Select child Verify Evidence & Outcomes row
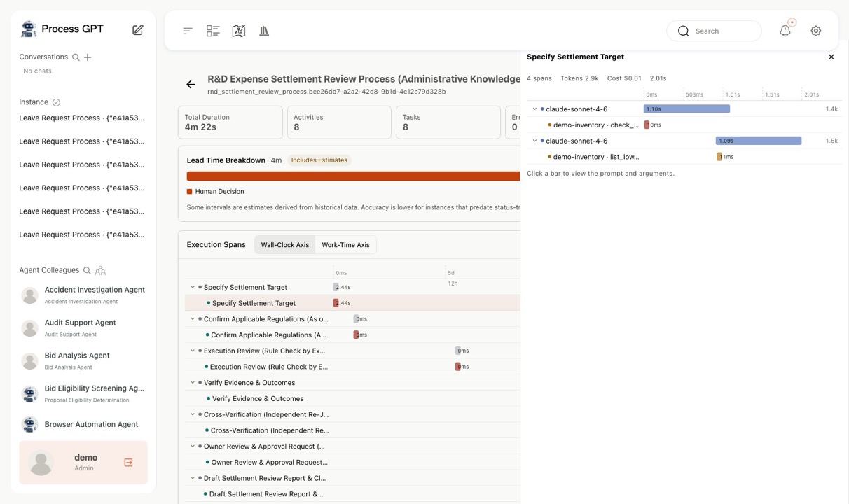Image resolution: width=849 pixels, height=504 pixels. pyautogui.click(x=353, y=398)
